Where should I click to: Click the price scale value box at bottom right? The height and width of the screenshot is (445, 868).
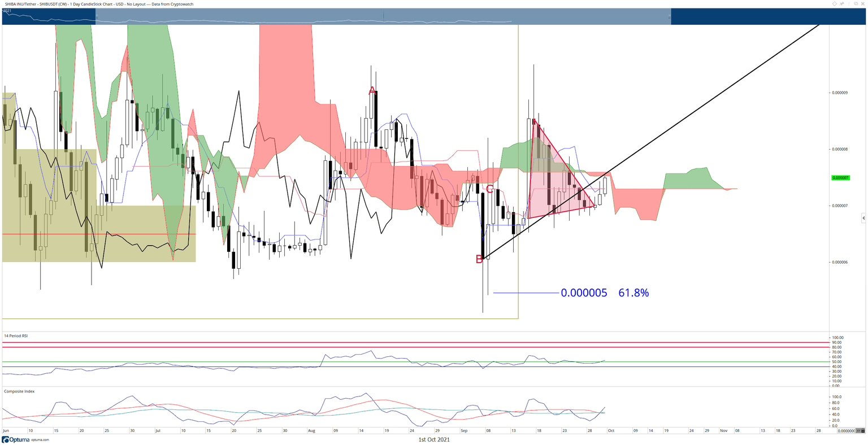(x=846, y=431)
